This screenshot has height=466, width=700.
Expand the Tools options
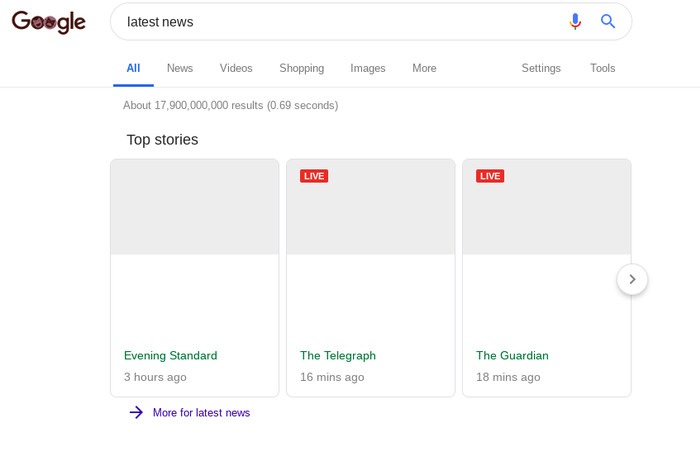(x=602, y=68)
